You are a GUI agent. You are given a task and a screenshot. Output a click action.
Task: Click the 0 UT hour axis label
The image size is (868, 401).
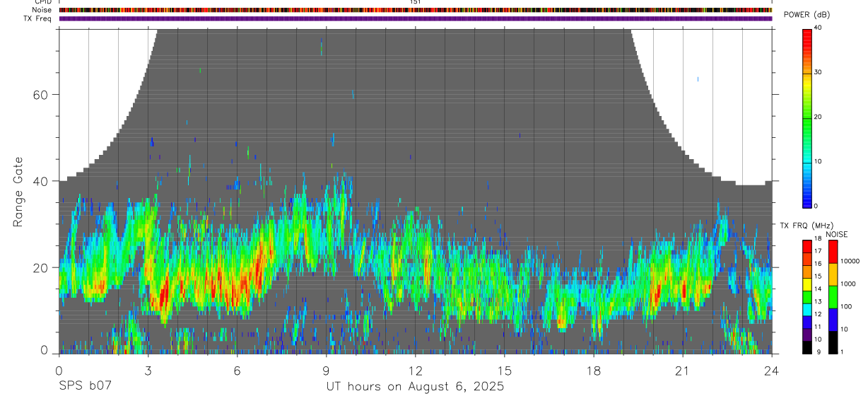[59, 371]
